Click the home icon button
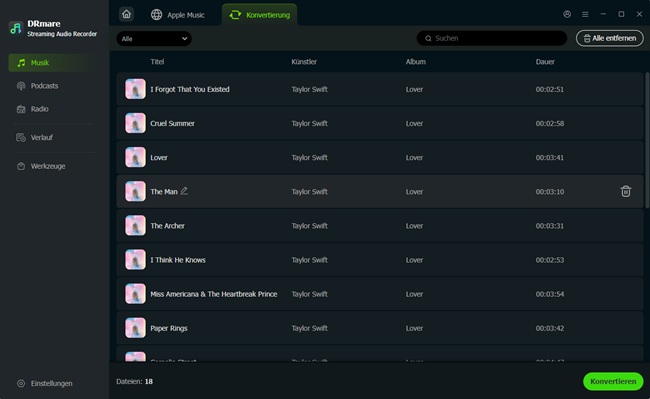Image resolution: width=650 pixels, height=399 pixels. [x=126, y=15]
